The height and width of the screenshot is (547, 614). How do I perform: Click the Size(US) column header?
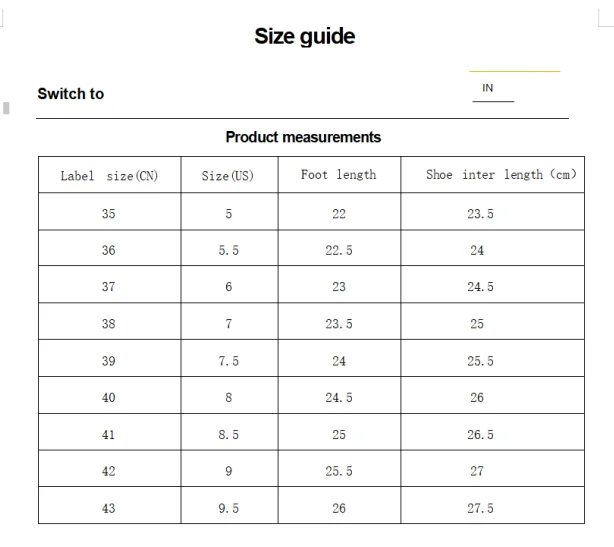point(229,175)
